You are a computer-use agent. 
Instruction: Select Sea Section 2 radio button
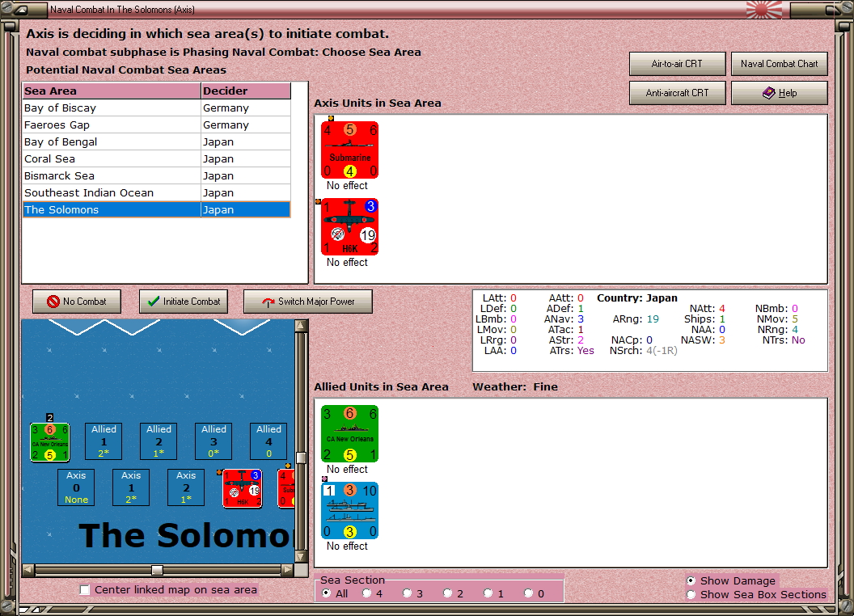447,593
